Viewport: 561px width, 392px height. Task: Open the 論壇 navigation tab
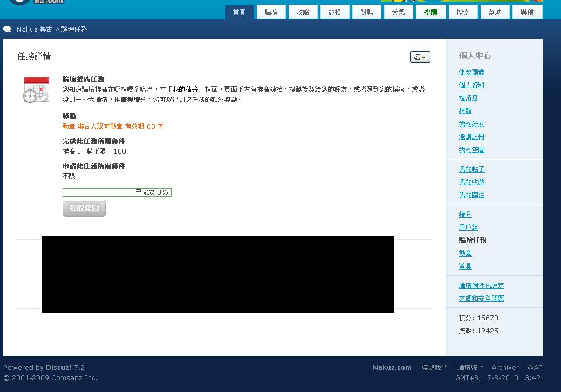271,12
